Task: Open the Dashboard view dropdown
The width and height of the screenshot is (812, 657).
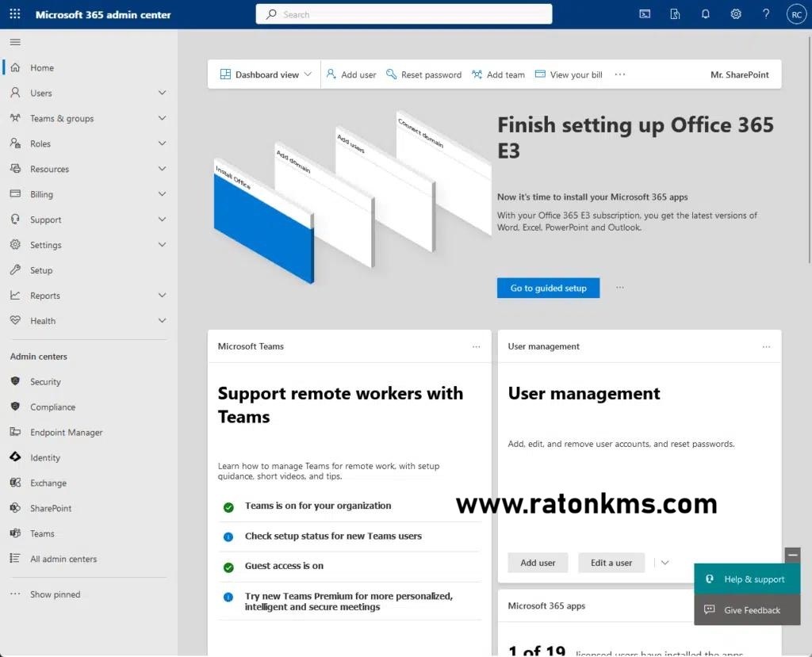Action: (266, 74)
